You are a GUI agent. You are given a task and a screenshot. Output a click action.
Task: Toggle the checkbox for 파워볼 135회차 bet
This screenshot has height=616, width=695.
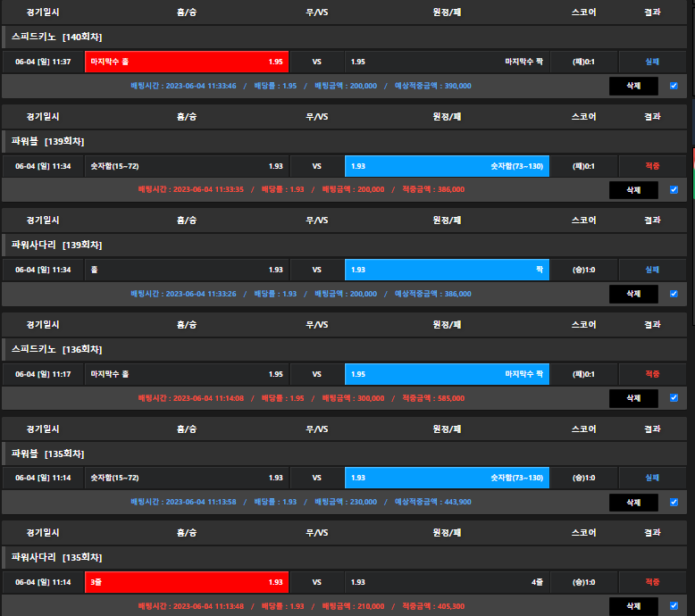coord(674,502)
